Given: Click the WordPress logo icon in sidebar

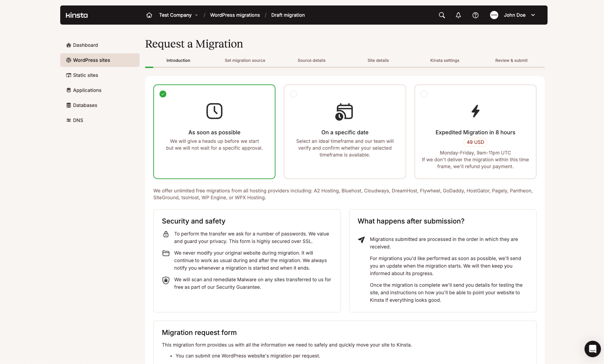Looking at the screenshot, I should pos(69,60).
